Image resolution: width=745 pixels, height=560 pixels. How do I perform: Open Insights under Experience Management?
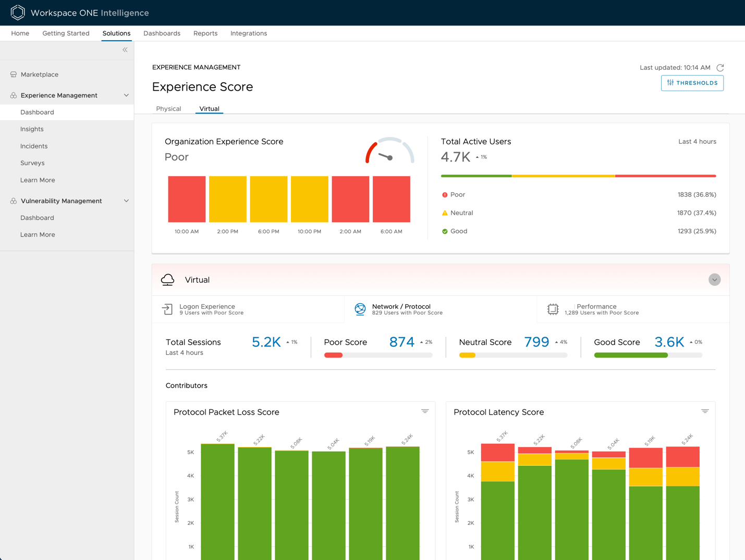(x=32, y=129)
